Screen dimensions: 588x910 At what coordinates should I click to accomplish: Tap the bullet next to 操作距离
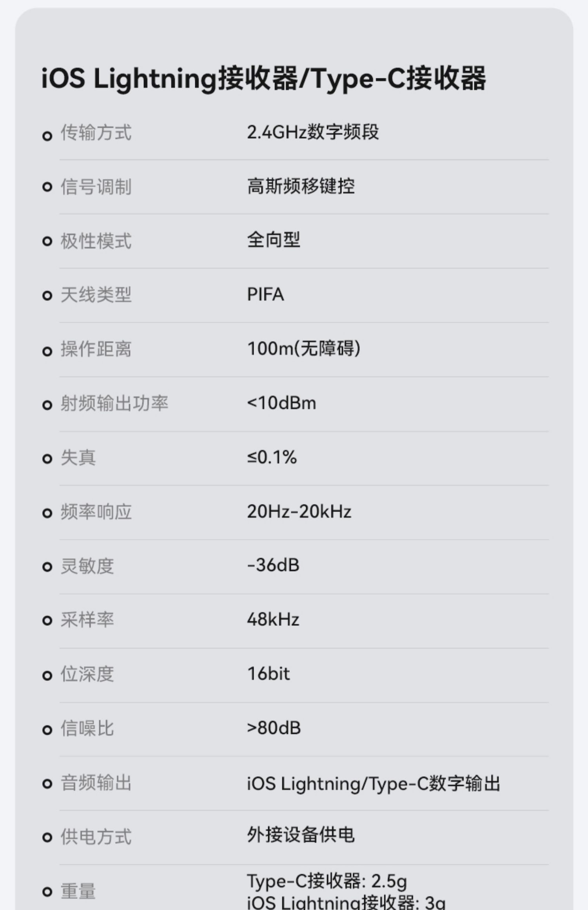point(47,351)
